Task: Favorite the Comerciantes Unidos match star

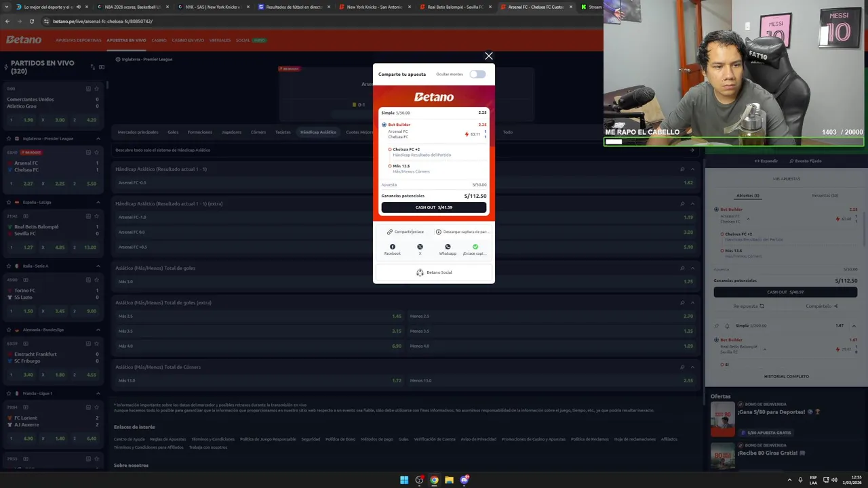Action: (x=98, y=89)
